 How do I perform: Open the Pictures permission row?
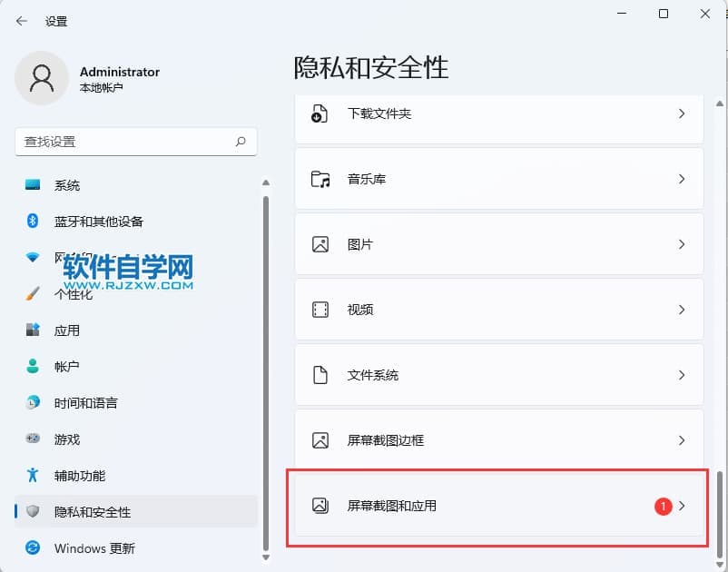coord(499,245)
